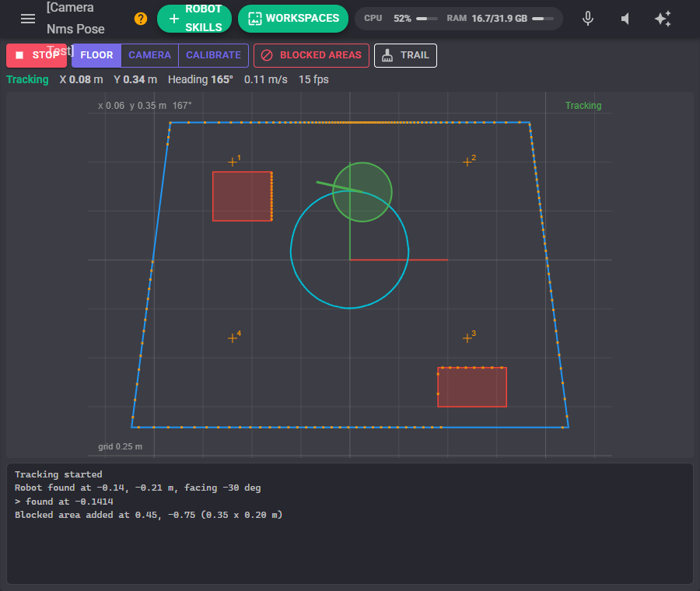The height and width of the screenshot is (591, 700).
Task: Open the AI sparkle assistant icon
Action: click(x=663, y=19)
